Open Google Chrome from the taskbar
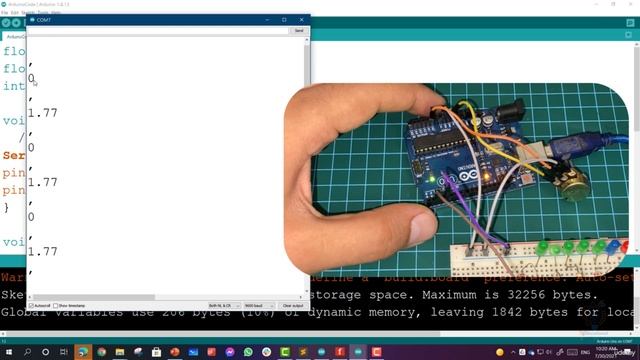This screenshot has width=640, height=360. coord(101,352)
